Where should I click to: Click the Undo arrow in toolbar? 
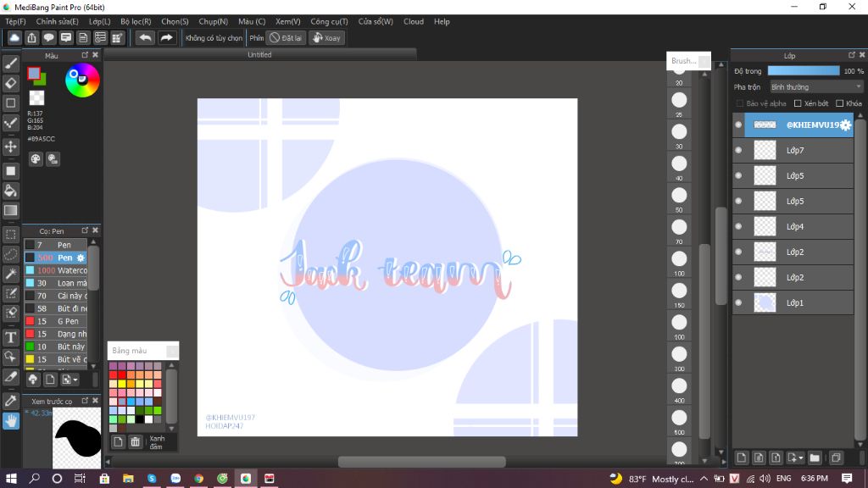coord(145,37)
